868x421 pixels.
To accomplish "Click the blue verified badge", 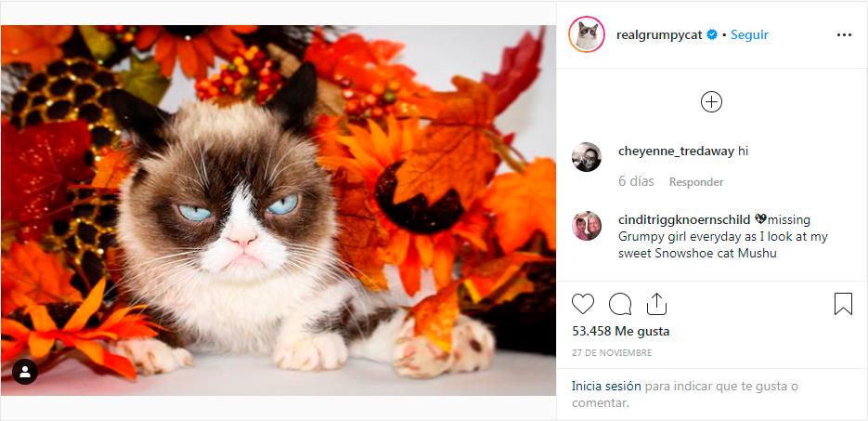I will [x=712, y=35].
